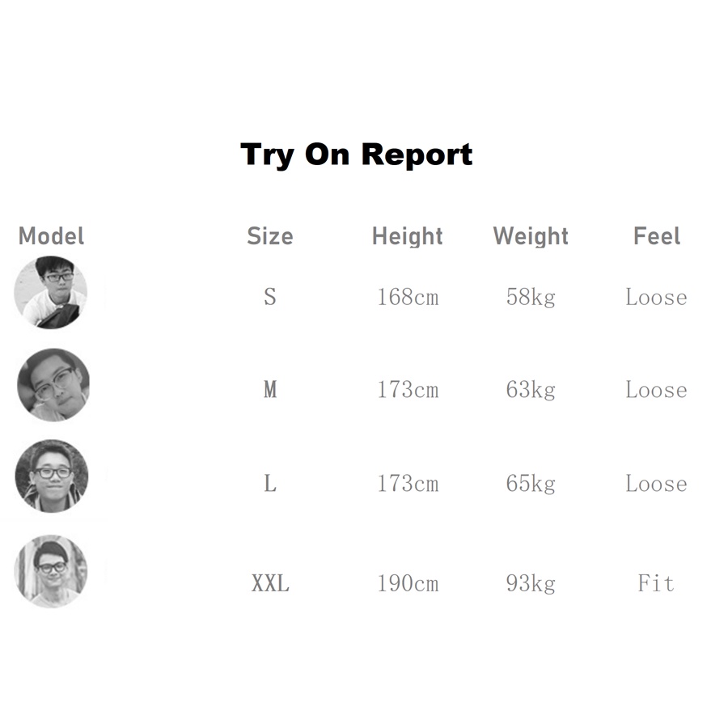The height and width of the screenshot is (728, 728).
Task: Click the model avatar in the size S row
Action: coord(50,292)
